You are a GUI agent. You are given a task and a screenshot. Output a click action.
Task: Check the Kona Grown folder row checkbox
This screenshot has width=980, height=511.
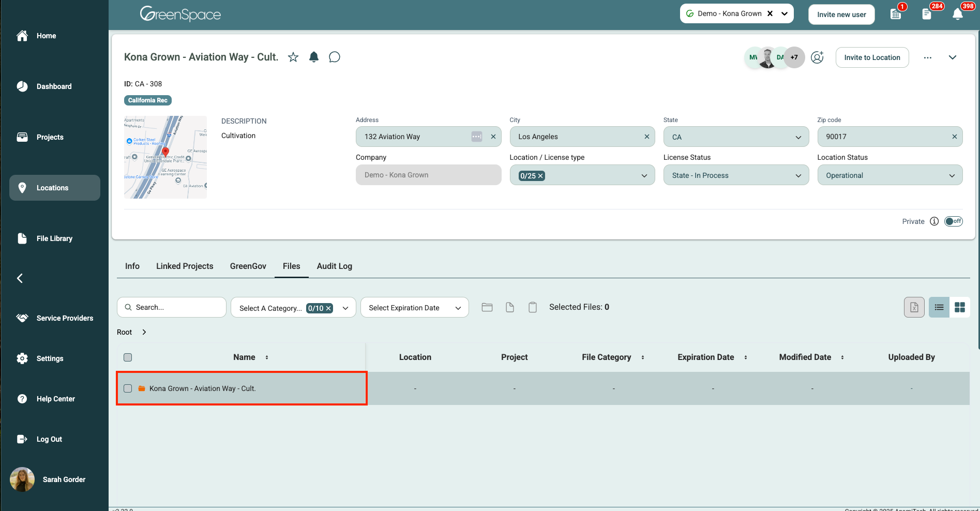point(128,388)
